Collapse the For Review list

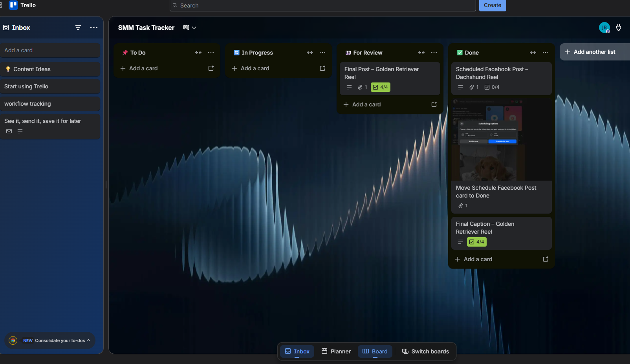pos(421,53)
